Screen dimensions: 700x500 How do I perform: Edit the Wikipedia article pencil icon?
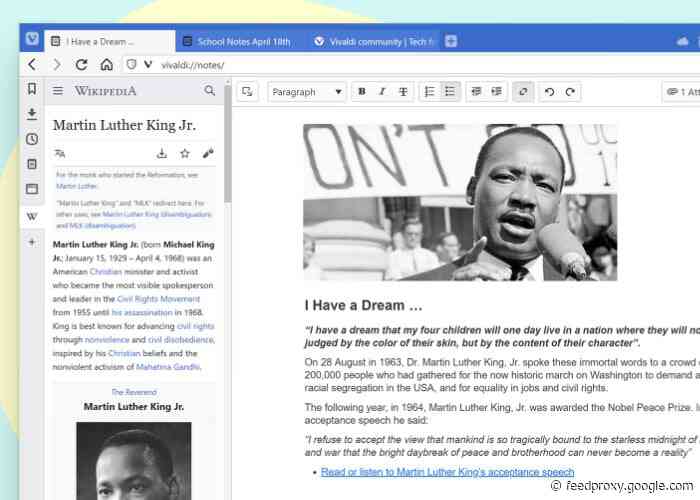tap(208, 154)
